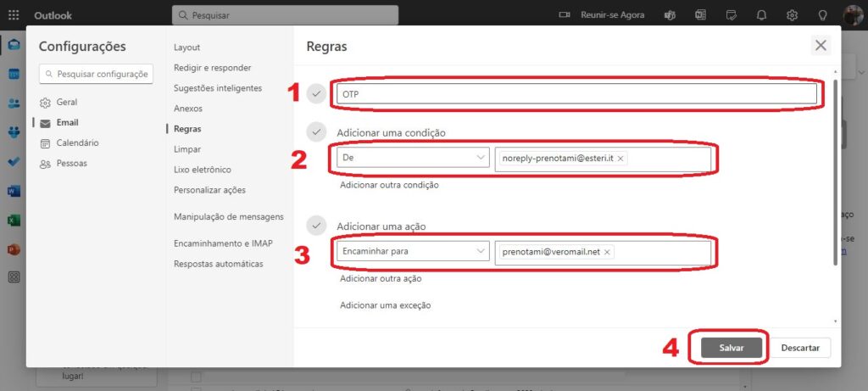Screen dimensions: 868x391
Task: Click the settings gear in header
Action: (792, 15)
